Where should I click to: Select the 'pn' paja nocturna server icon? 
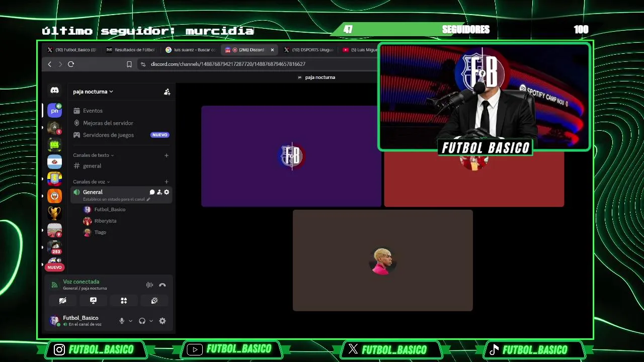pos(54,111)
